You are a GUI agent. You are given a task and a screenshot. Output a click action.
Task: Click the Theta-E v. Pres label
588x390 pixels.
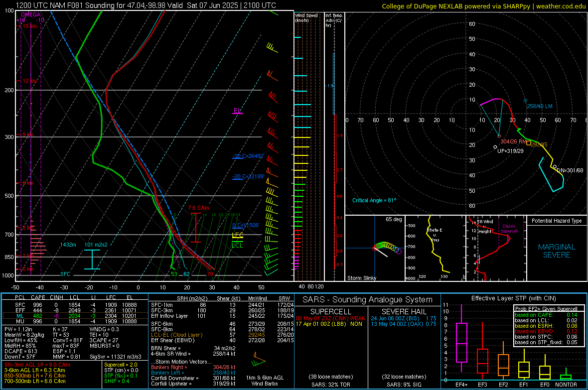point(435,235)
